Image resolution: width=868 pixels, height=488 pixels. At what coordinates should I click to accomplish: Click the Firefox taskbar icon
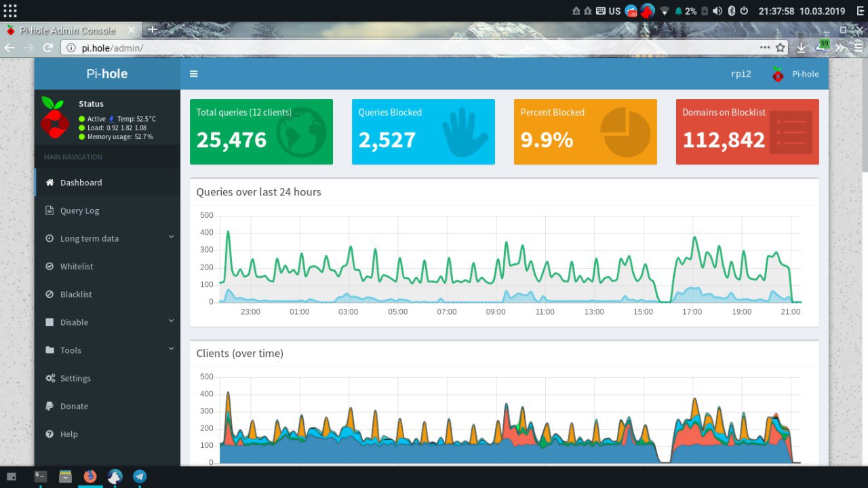[90, 476]
